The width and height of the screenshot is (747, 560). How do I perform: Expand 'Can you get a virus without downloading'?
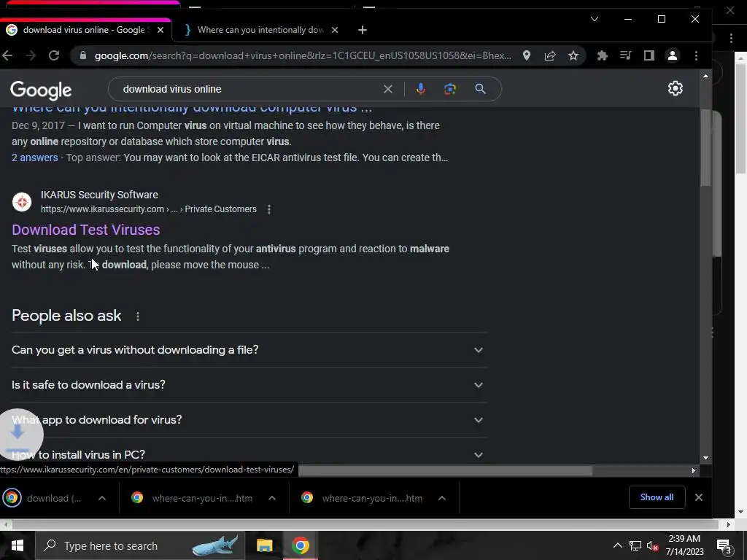tap(249, 350)
